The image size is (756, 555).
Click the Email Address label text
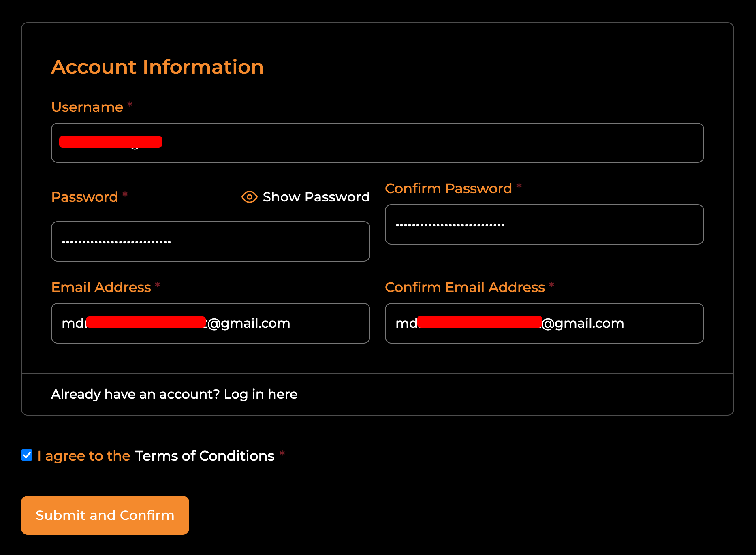pyautogui.click(x=101, y=287)
